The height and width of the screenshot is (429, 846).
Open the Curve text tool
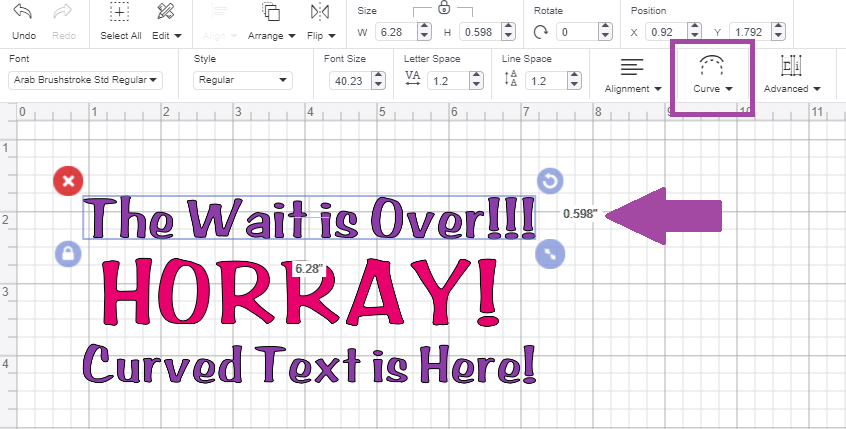[x=712, y=68]
